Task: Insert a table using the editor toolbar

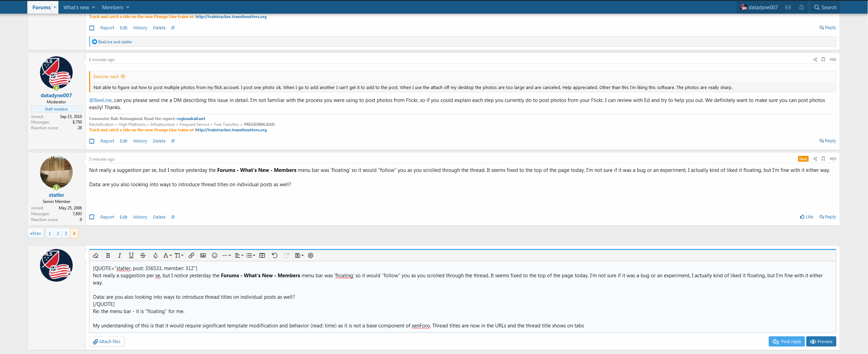Action: point(262,255)
